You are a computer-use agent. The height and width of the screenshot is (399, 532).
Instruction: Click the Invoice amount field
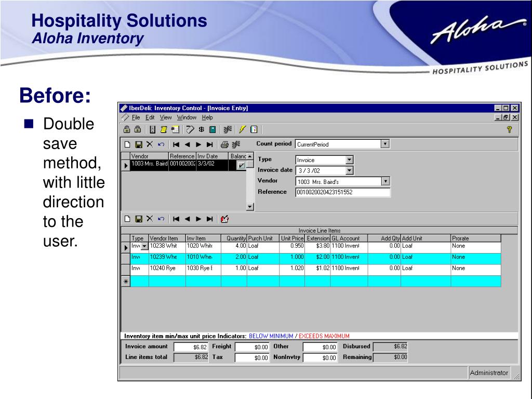[190, 347]
